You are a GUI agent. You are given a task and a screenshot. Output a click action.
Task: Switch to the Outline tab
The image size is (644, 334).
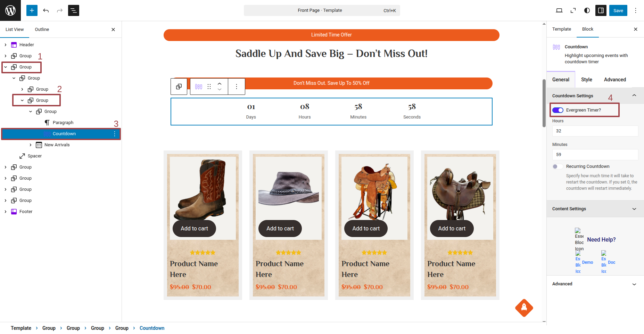point(42,30)
